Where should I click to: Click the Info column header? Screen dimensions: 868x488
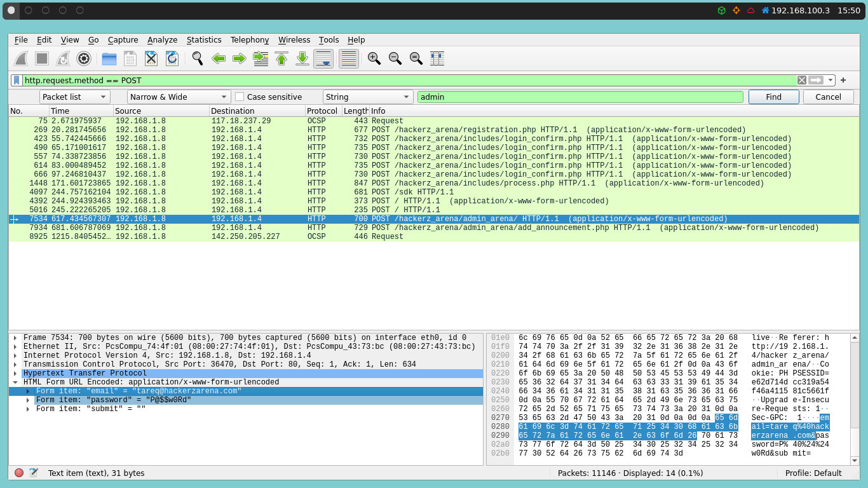(x=614, y=111)
